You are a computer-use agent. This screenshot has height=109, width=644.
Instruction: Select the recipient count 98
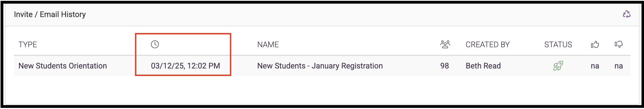[x=444, y=66]
